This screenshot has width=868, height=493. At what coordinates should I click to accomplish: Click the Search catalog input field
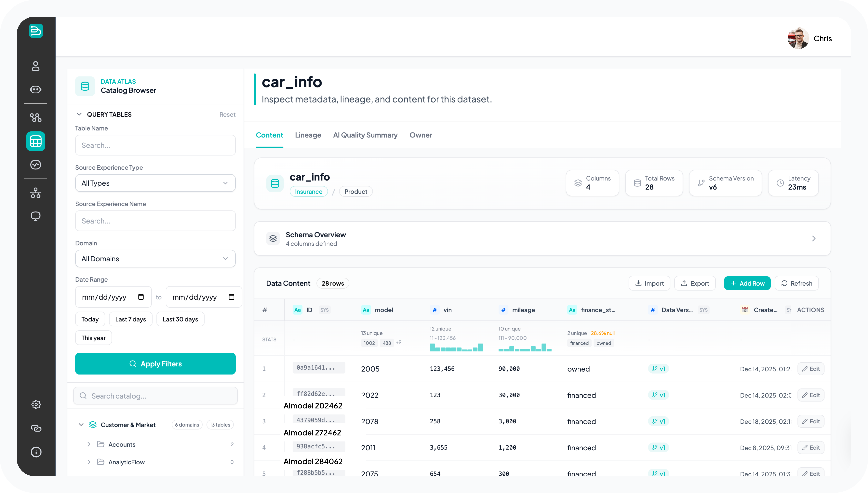pyautogui.click(x=159, y=396)
